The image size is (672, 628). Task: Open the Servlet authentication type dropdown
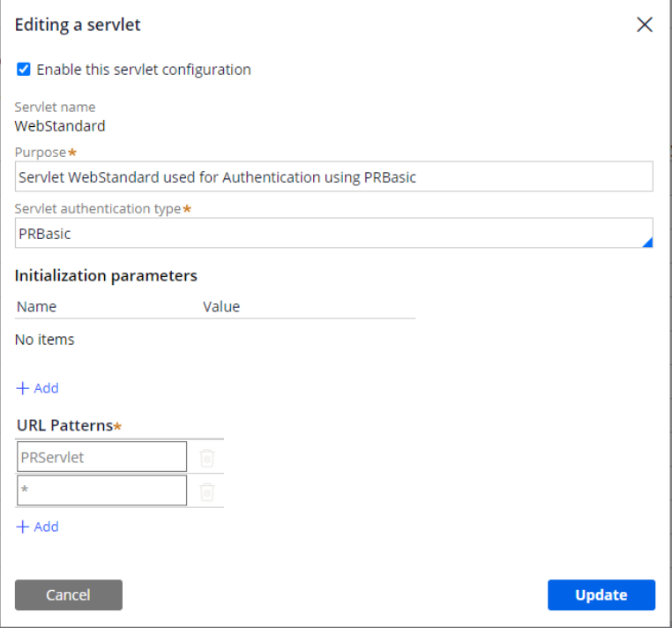pyautogui.click(x=333, y=234)
